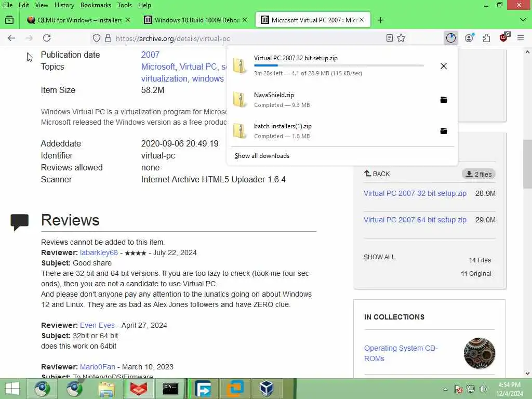
Task: Open the VirtualBox cube taskbar icon
Action: 267,389
